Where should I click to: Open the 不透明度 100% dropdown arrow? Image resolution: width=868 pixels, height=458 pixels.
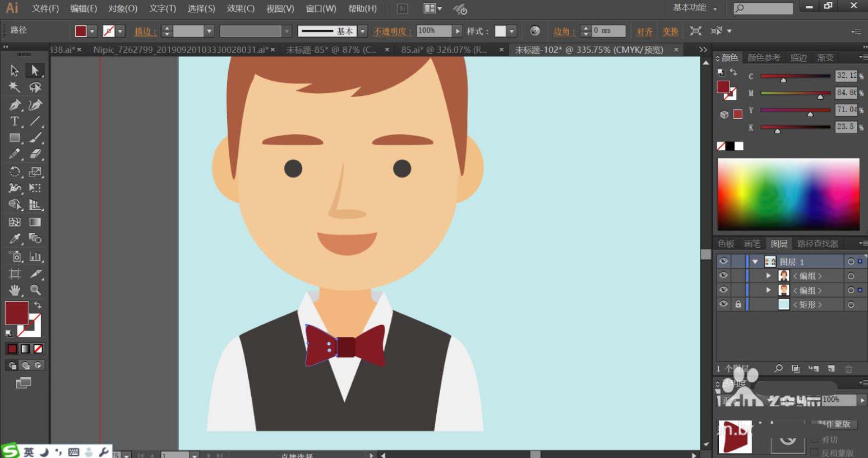(x=458, y=31)
